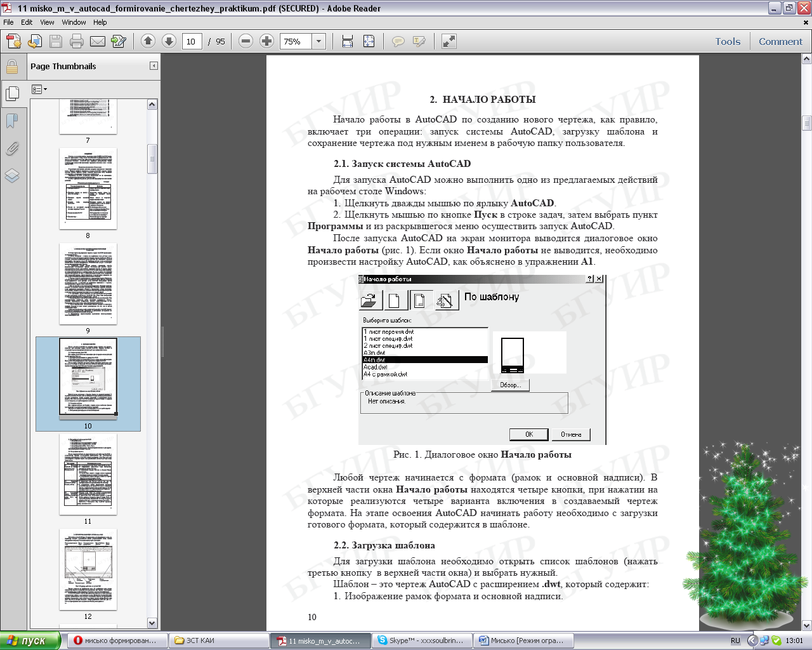The height and width of the screenshot is (650, 812).
Task: Click the 75% zoom value field
Action: coord(296,41)
